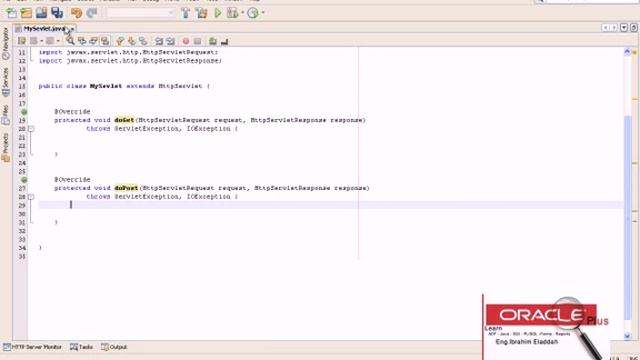Toggle Bookmark on current line
Viewport: 640px width, 360px height.
(143, 41)
